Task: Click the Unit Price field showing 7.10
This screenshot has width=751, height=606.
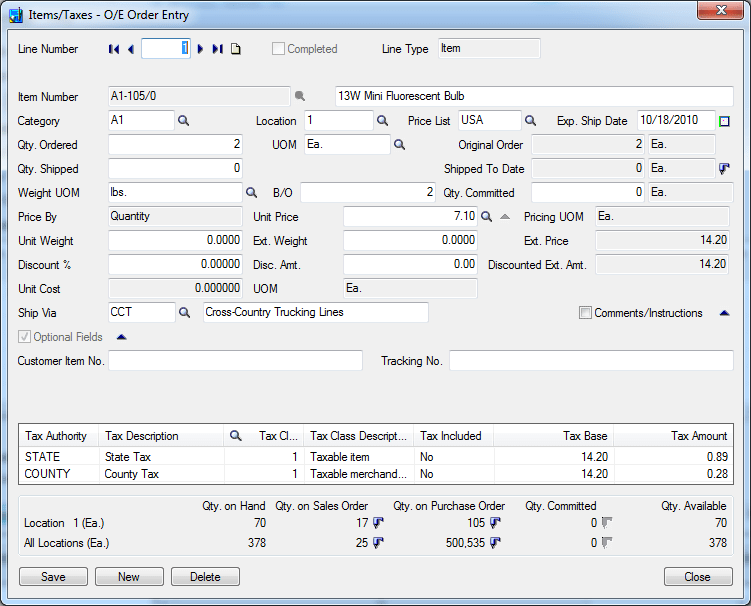Action: click(x=410, y=216)
